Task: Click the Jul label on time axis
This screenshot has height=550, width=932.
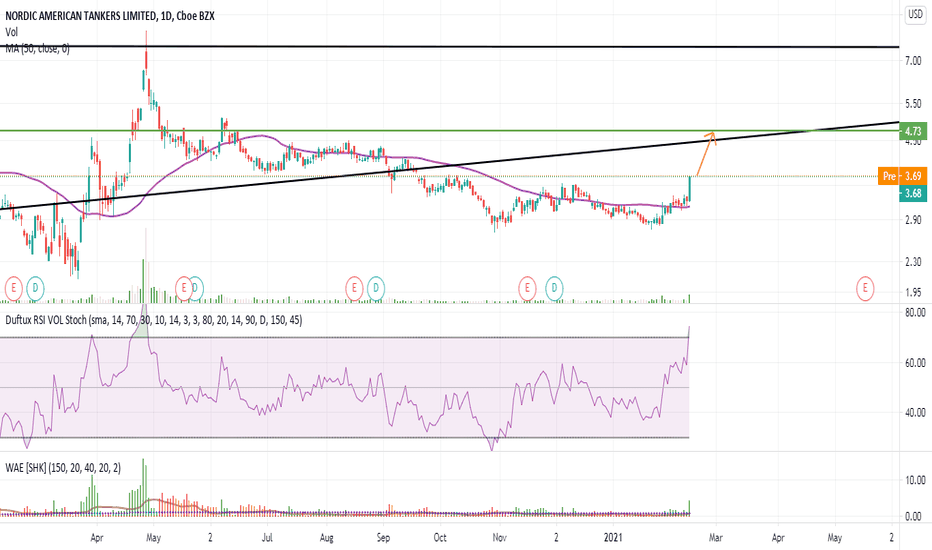Action: click(267, 538)
